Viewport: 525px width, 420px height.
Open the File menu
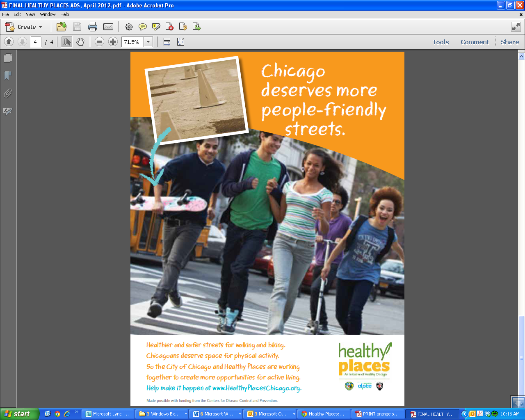(x=5, y=14)
